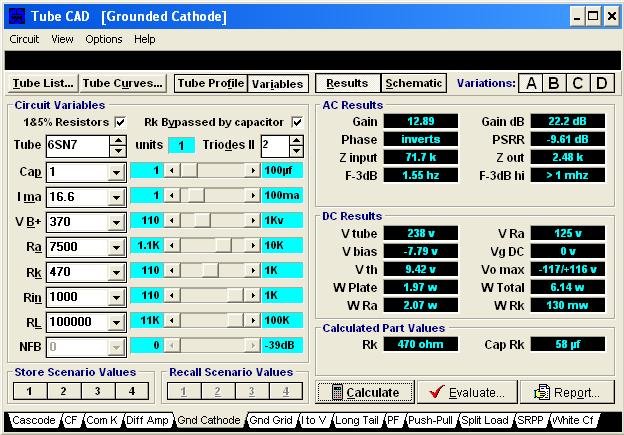Screen dimensions: 624x435
Task: Select variation D
Action: point(602,83)
